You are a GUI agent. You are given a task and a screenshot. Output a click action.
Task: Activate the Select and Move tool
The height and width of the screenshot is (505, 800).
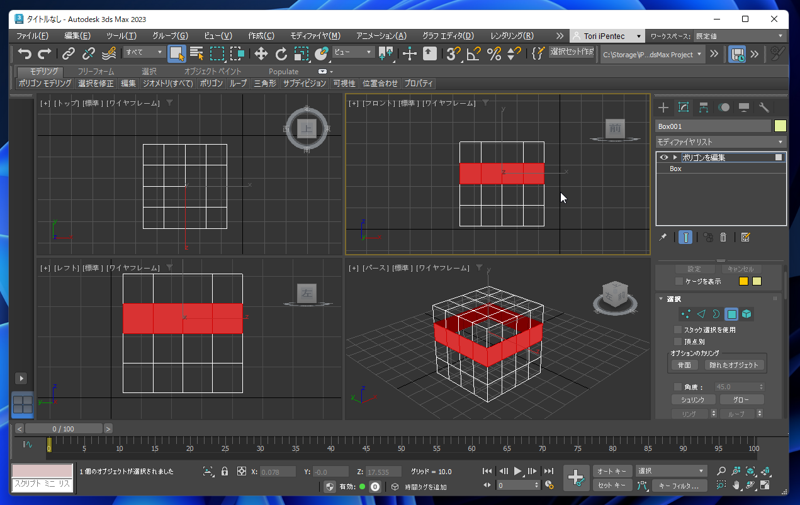point(261,54)
